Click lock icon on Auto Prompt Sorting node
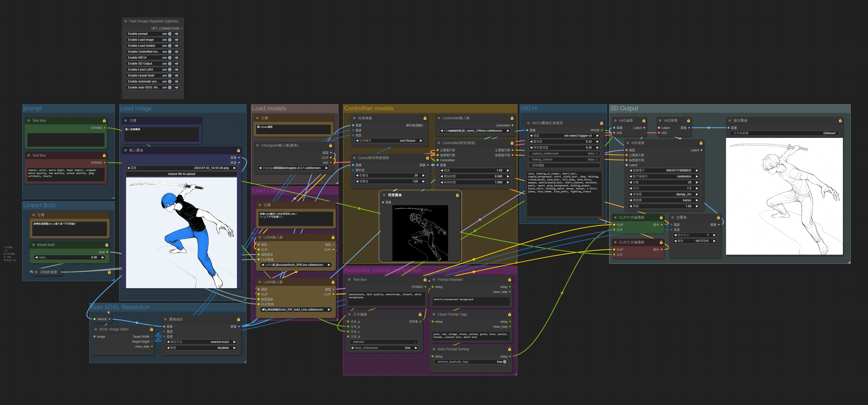The image size is (868, 405). [x=509, y=349]
